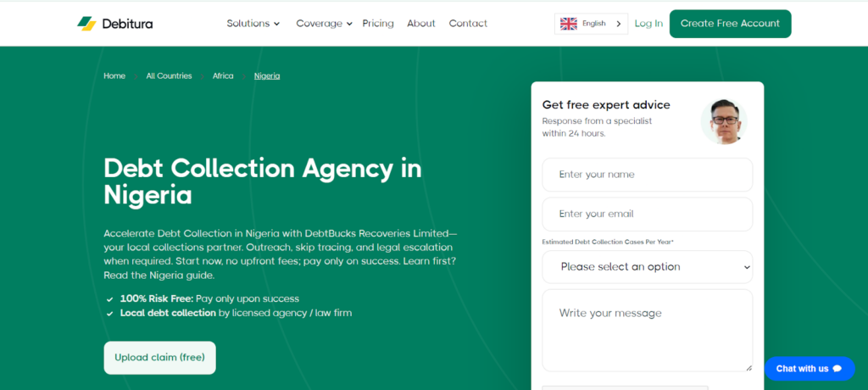Go to the Pricing page
The width and height of the screenshot is (868, 390).
(378, 24)
